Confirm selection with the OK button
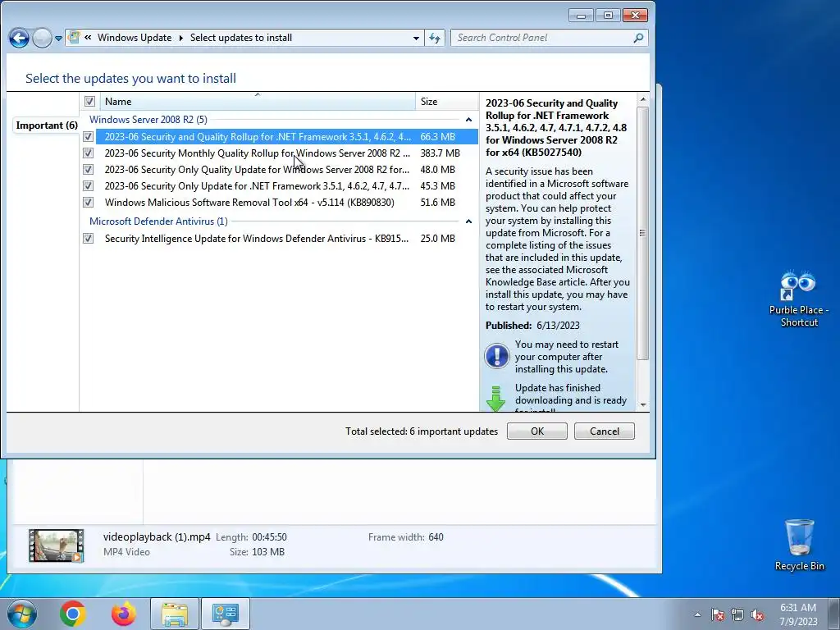Viewport: 840px width, 630px height. click(536, 431)
